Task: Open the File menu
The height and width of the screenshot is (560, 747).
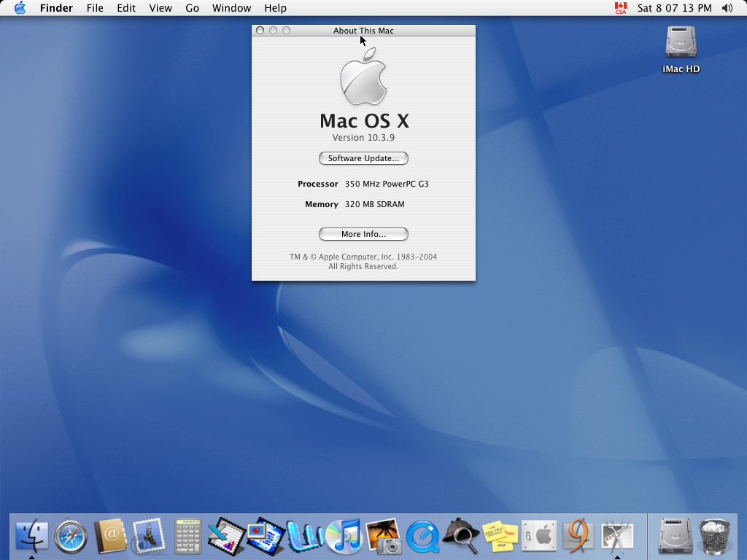Action: pos(95,8)
